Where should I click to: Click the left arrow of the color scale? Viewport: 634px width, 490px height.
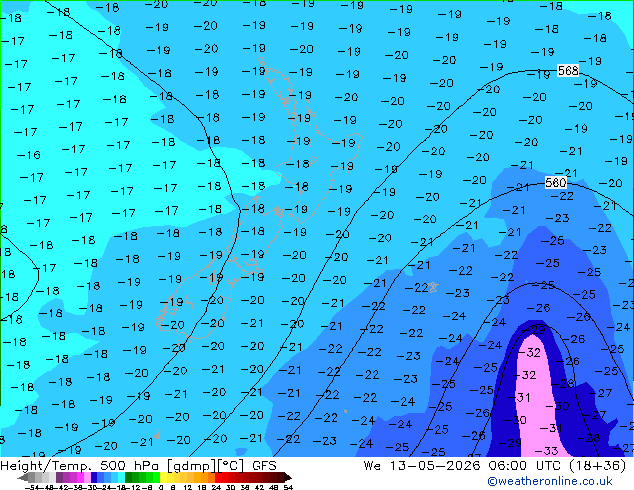coord(22,477)
